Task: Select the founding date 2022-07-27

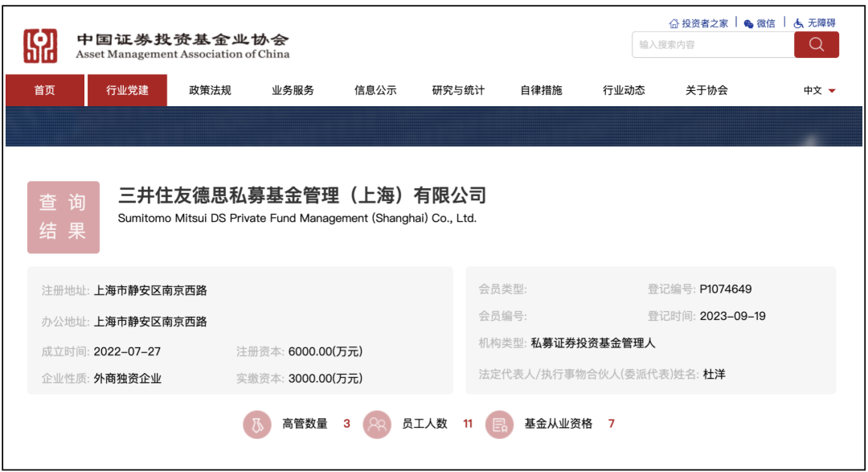Action: pyautogui.click(x=127, y=351)
